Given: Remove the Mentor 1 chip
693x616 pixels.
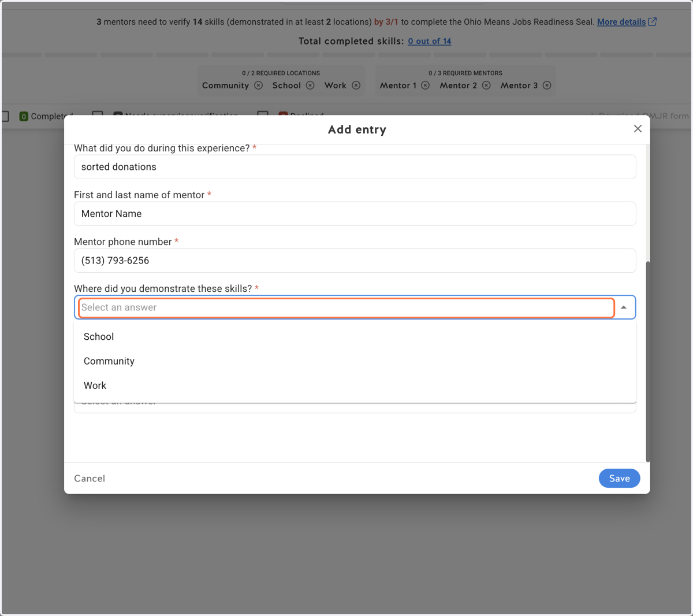Looking at the screenshot, I should (426, 86).
